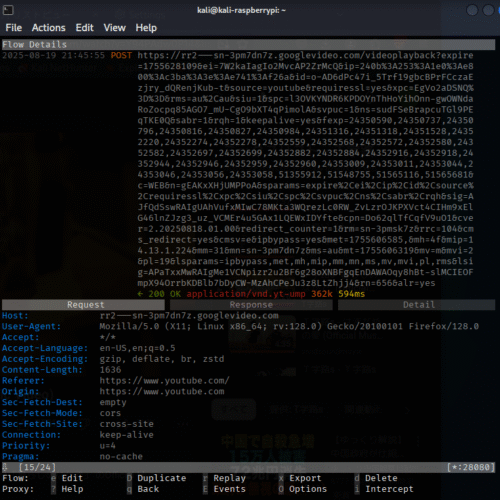Click the Connection header name

tap(31, 435)
